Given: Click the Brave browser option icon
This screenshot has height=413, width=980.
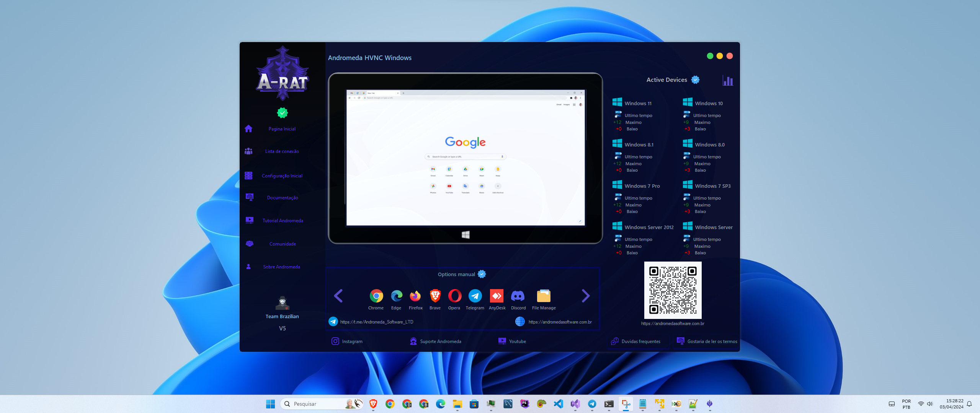Looking at the screenshot, I should click(x=435, y=296).
